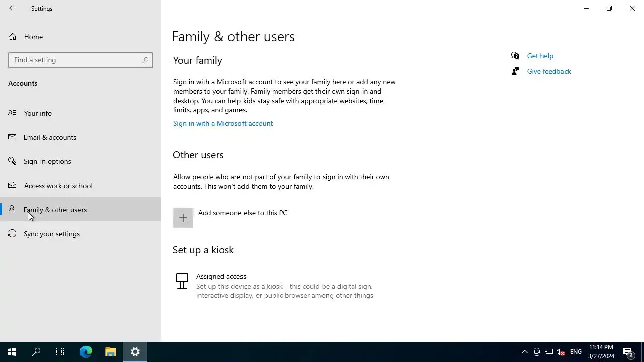Viewport: 644px width, 362px height.
Task: Go to Email & accounts
Action: pos(50,137)
